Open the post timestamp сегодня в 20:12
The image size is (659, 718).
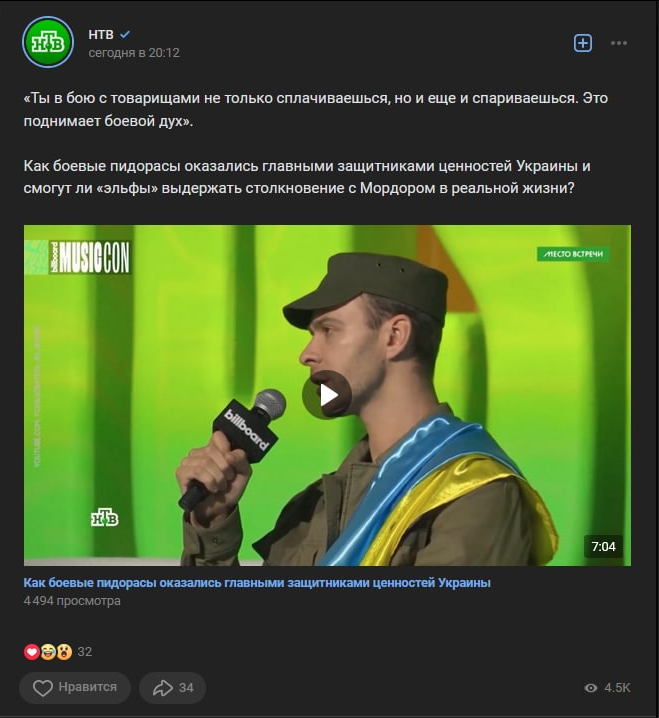(x=134, y=53)
